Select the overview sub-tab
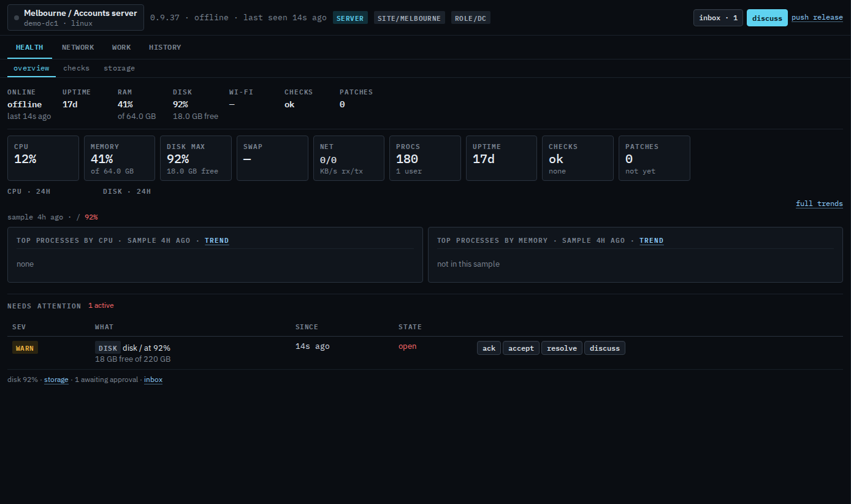The height and width of the screenshot is (504, 851). pos(31,68)
